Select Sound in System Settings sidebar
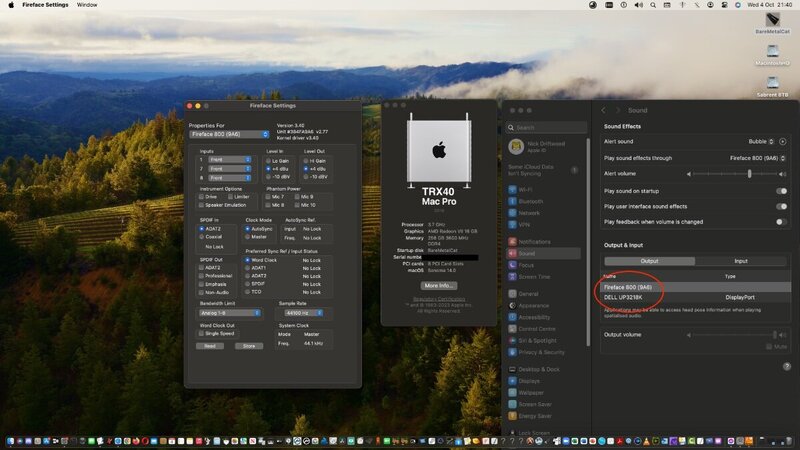This screenshot has width=800, height=450. click(x=543, y=253)
